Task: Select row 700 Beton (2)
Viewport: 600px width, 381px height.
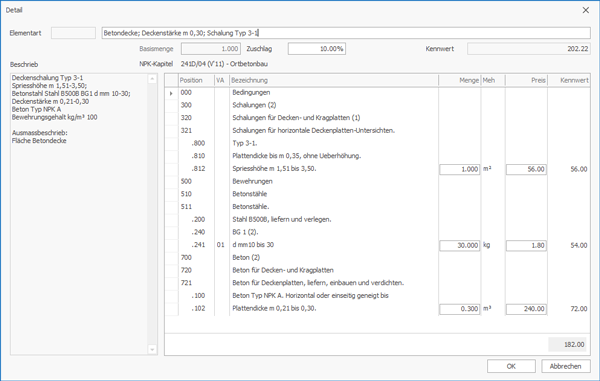Action: [377, 257]
